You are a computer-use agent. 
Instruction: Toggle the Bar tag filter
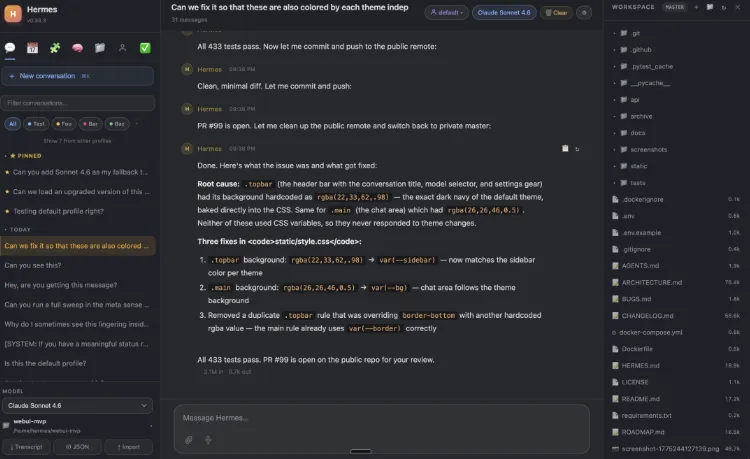(x=89, y=124)
